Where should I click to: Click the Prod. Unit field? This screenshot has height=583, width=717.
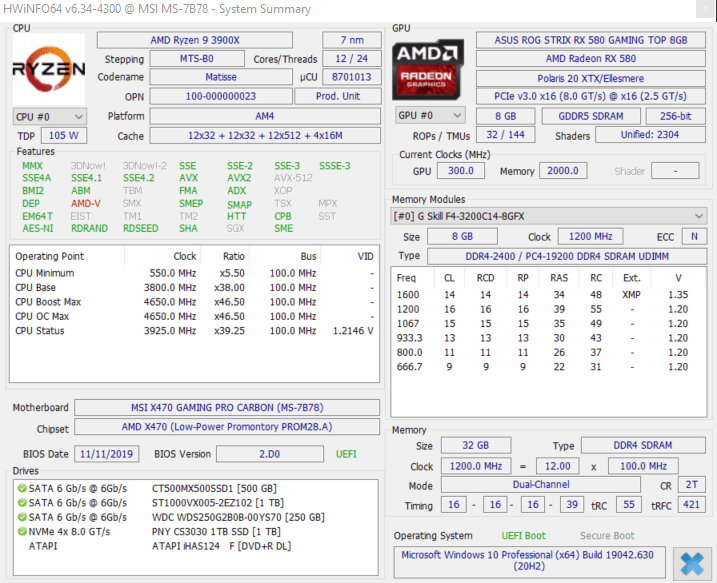338,96
